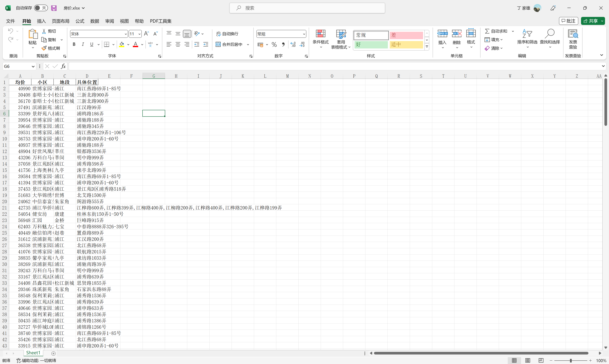Switch to the 页面布局 tab
Image resolution: width=609 pixels, height=364 pixels.
tap(60, 21)
